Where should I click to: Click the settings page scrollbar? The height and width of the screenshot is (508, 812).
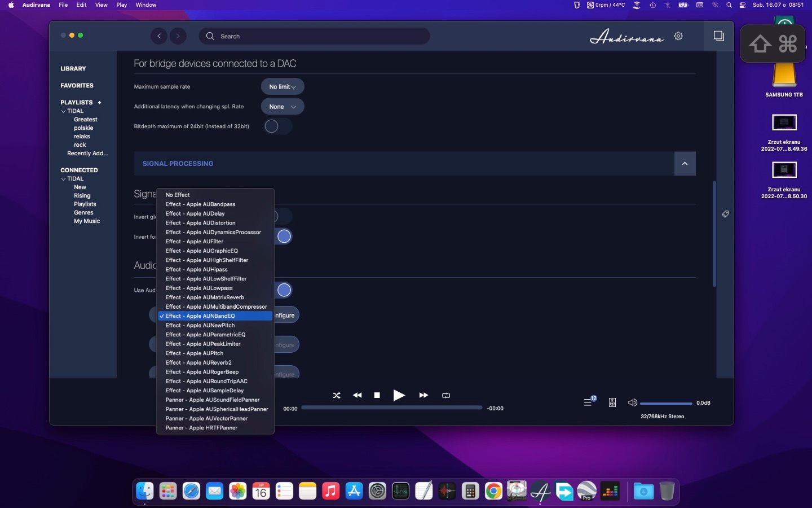[x=714, y=234]
